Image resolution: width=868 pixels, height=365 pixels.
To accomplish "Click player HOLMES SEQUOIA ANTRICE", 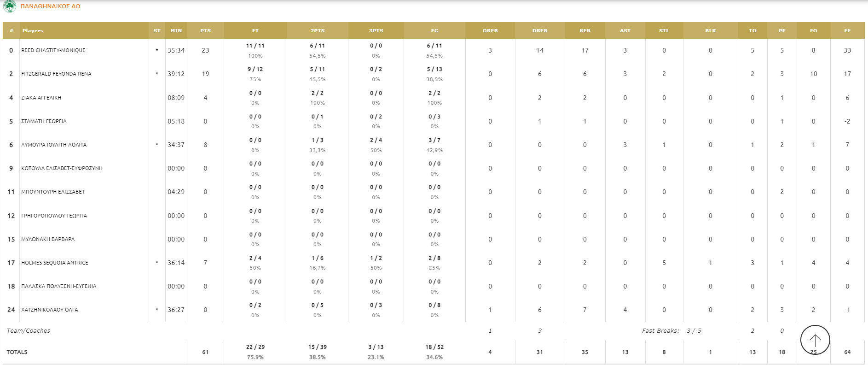I will (x=55, y=263).
